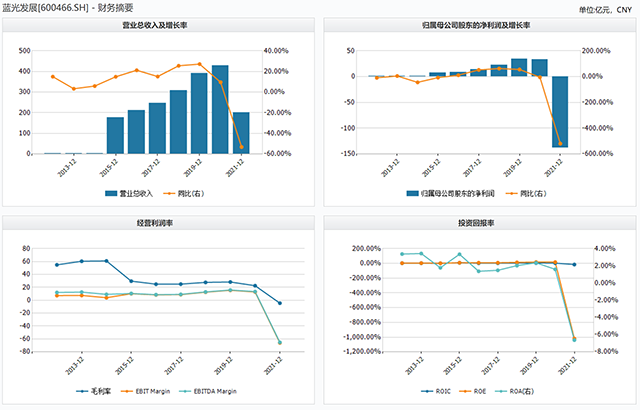Click the 2019-12 axis label in 投资回报率 chart
The height and width of the screenshot is (410, 640).
529,366
